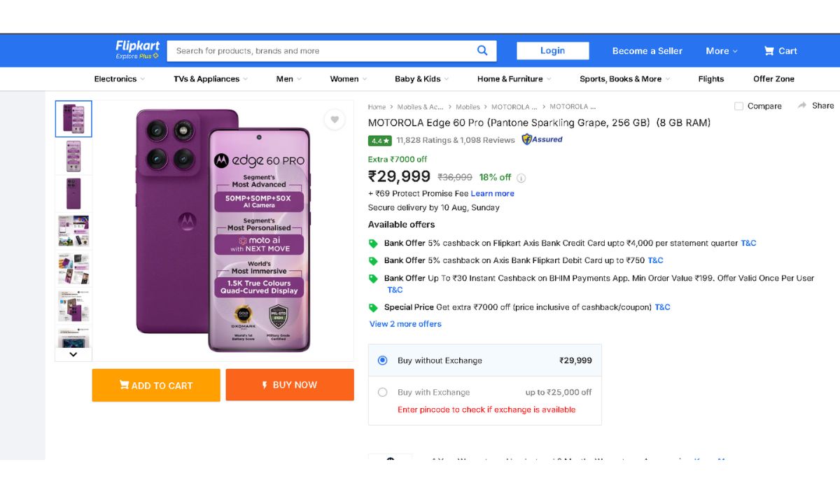The height and width of the screenshot is (504, 840).
Task: Click the Flipkart Explore Plus logo
Action: tap(137, 50)
